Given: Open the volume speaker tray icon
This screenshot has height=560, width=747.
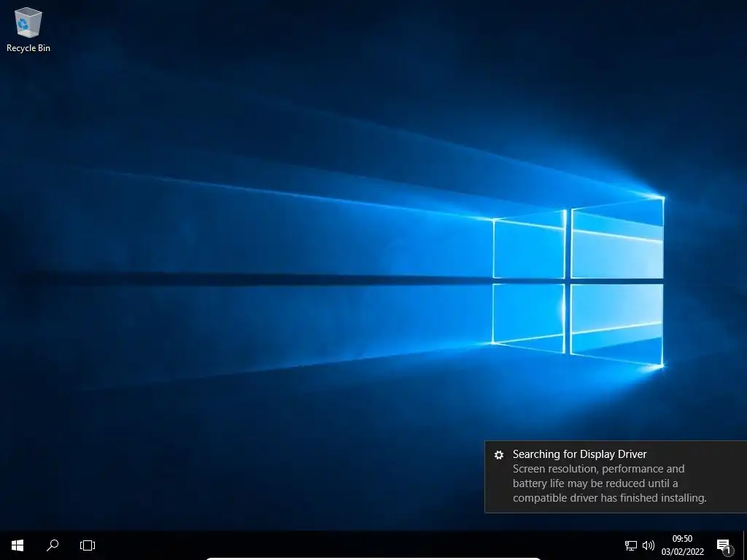Looking at the screenshot, I should tap(649, 545).
